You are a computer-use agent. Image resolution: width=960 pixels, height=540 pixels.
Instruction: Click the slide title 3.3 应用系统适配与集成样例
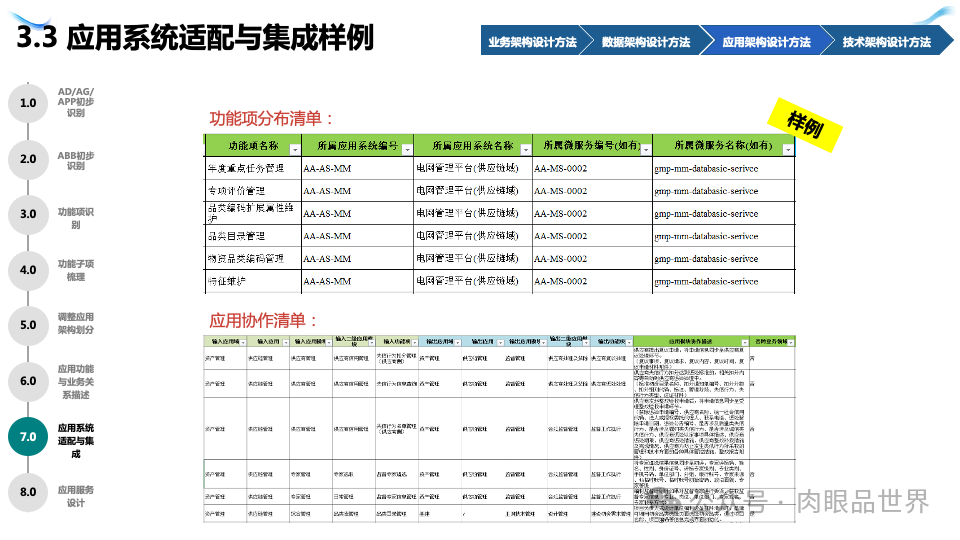[195, 37]
